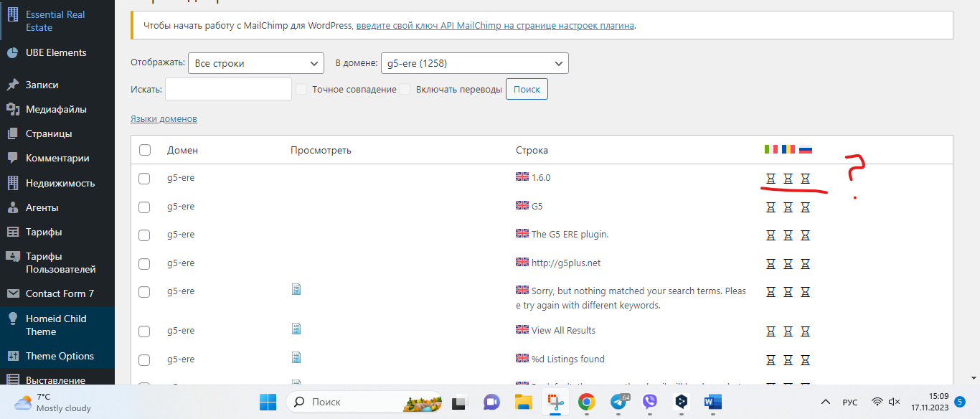The height and width of the screenshot is (419, 980).
Task: Check the box for 'View All Results' row
Action: point(144,331)
